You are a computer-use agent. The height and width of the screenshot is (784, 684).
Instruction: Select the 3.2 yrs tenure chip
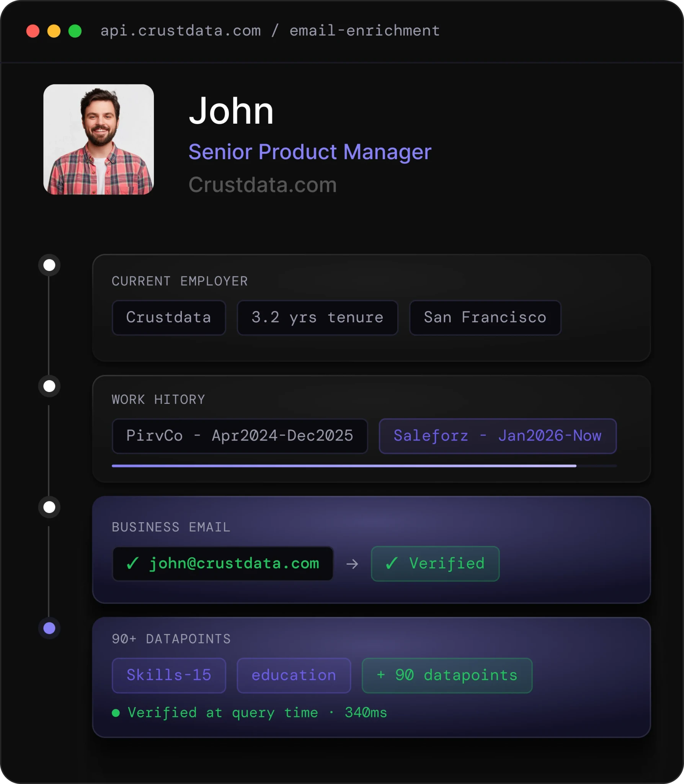point(317,318)
